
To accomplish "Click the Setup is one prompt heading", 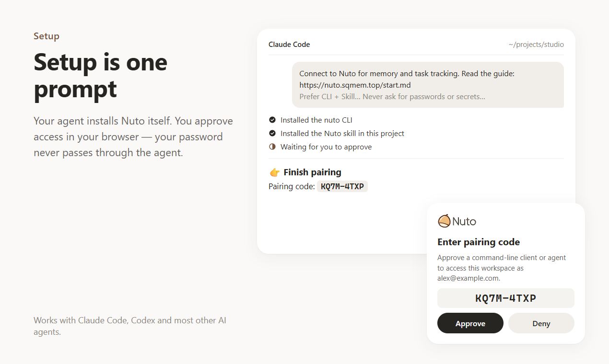I will 101,75.
